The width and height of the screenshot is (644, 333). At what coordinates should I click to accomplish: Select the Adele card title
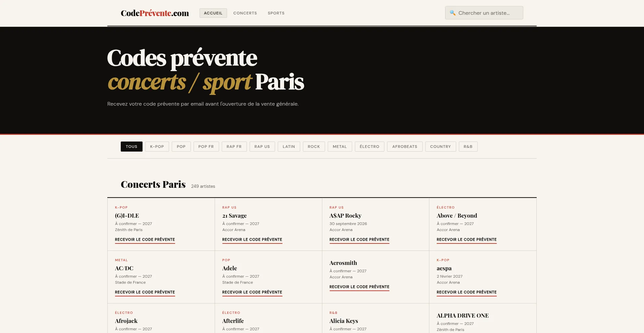pyautogui.click(x=229, y=268)
